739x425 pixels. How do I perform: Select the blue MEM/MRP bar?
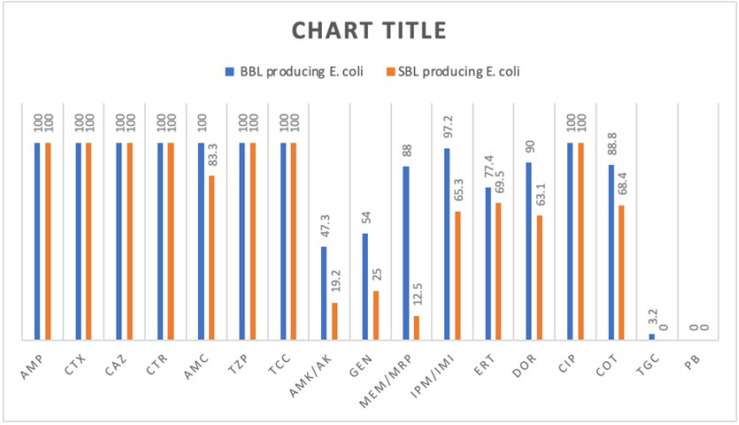406,252
